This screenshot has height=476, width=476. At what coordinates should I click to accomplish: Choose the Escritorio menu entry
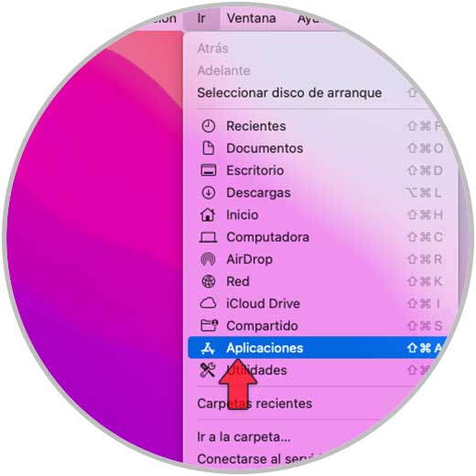tap(254, 170)
